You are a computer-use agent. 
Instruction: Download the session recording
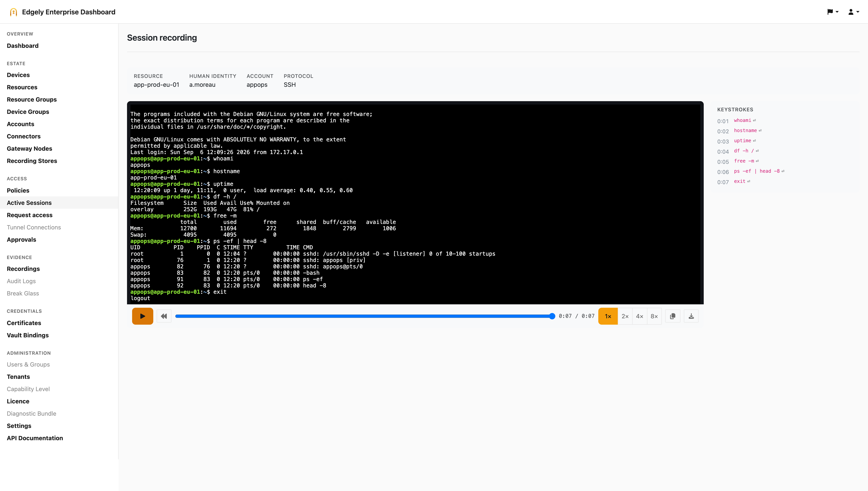click(x=691, y=316)
